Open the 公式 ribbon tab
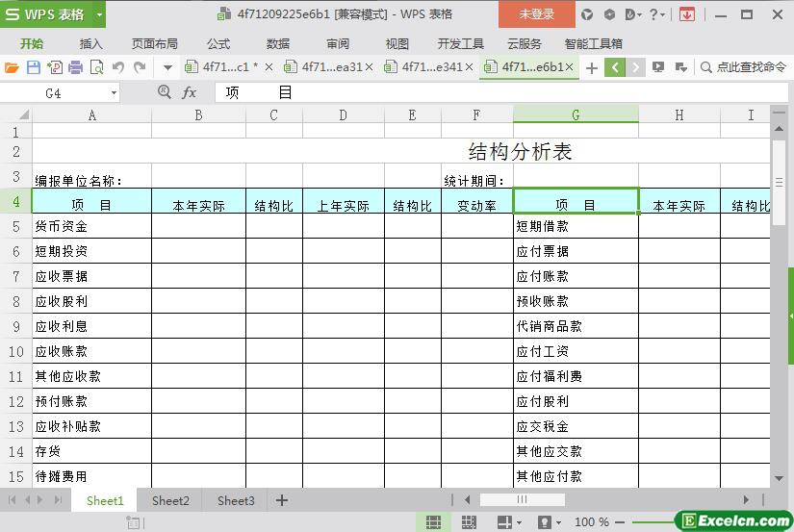 coord(218,44)
